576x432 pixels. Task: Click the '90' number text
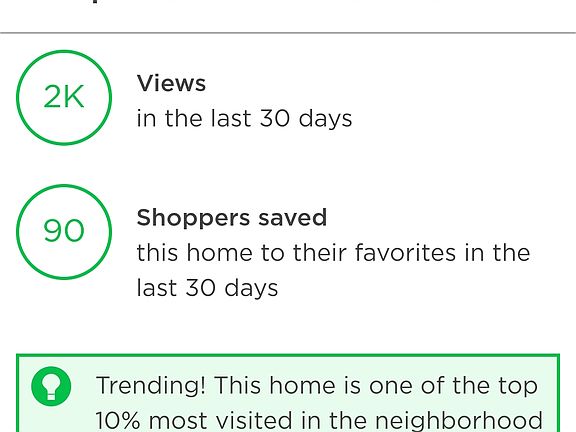64,231
